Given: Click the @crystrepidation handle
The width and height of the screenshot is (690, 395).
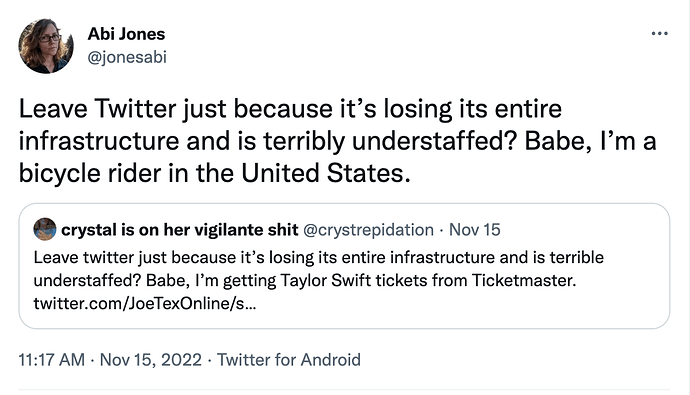Looking at the screenshot, I should [x=369, y=230].
